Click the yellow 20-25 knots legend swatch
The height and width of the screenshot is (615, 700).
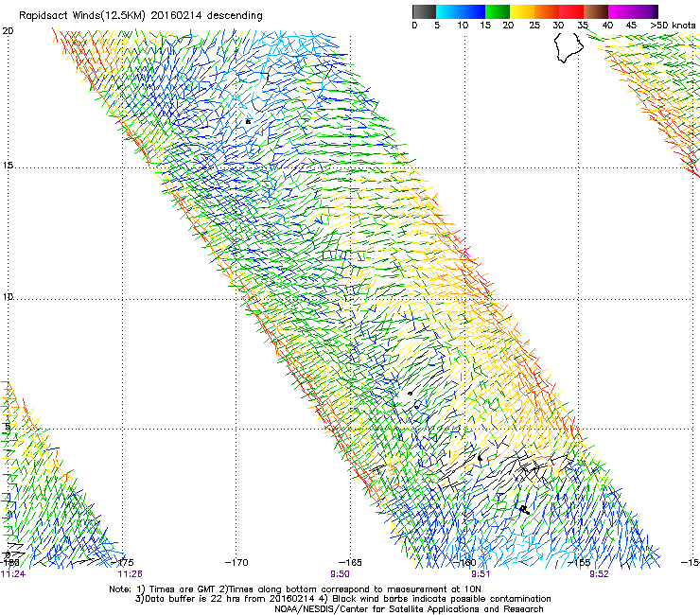(x=522, y=11)
